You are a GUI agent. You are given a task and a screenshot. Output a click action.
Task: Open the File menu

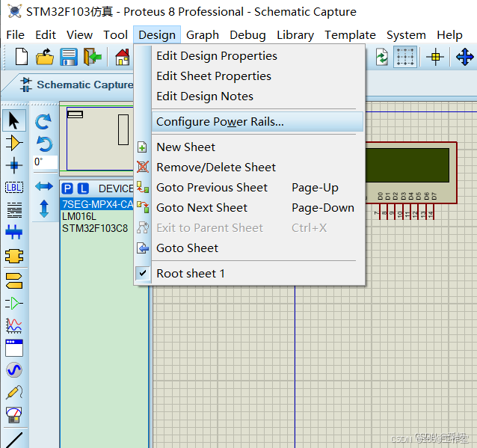pyautogui.click(x=15, y=35)
